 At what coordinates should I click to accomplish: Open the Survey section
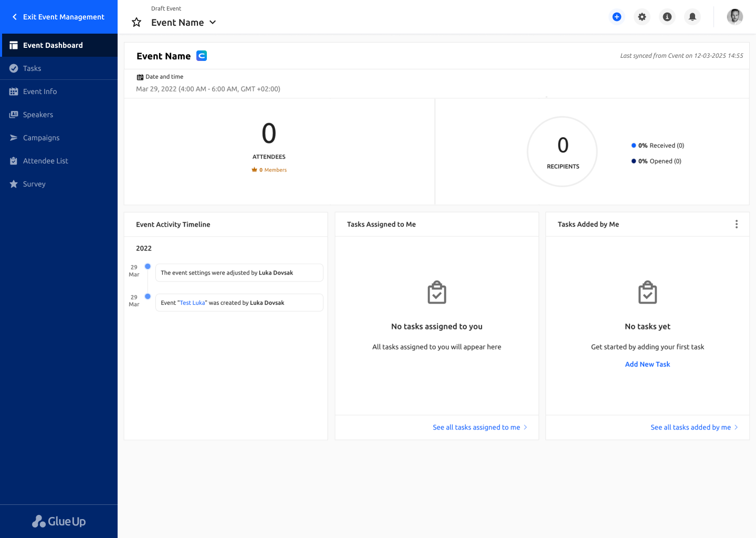coord(34,183)
